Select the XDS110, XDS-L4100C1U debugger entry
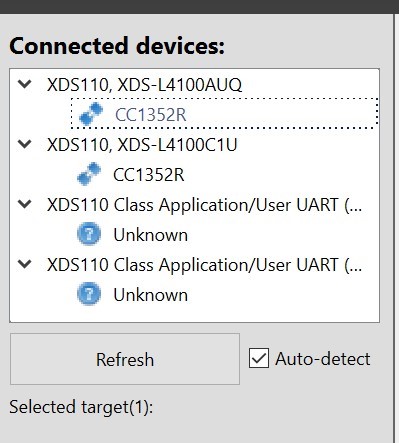399x443 pixels. click(142, 145)
